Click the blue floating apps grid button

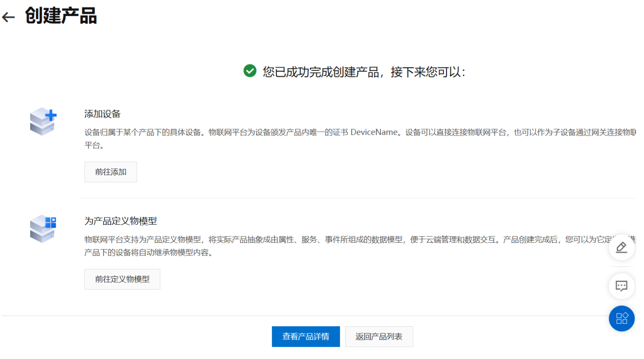tap(621, 318)
